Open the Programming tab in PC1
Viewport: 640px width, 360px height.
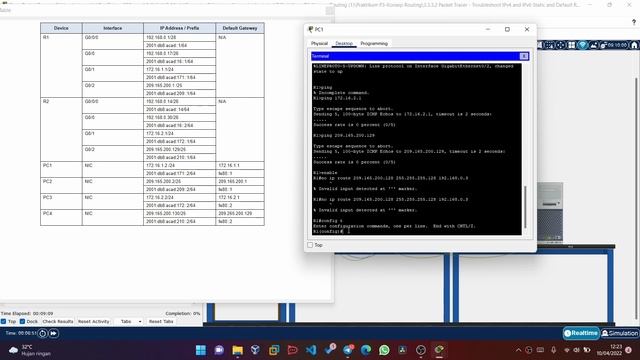(x=374, y=43)
